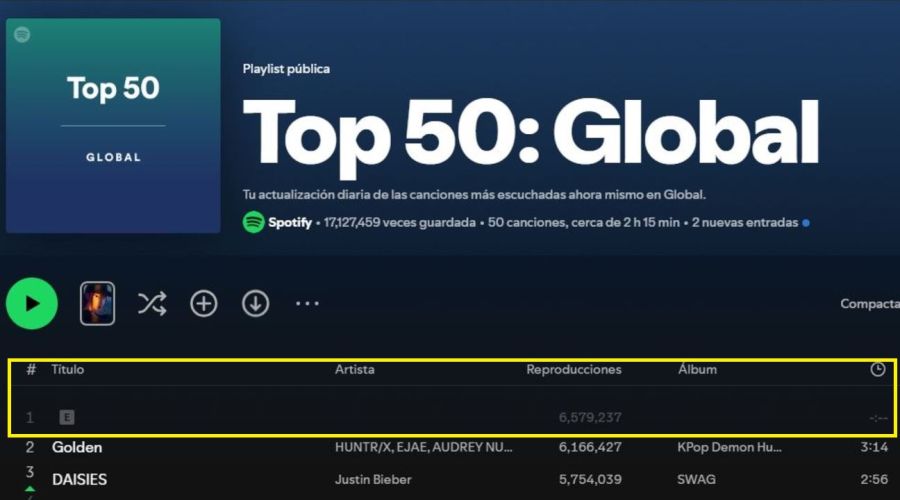The image size is (900, 500).
Task: Click the Spotify icon on the cover art
Action: (x=22, y=34)
